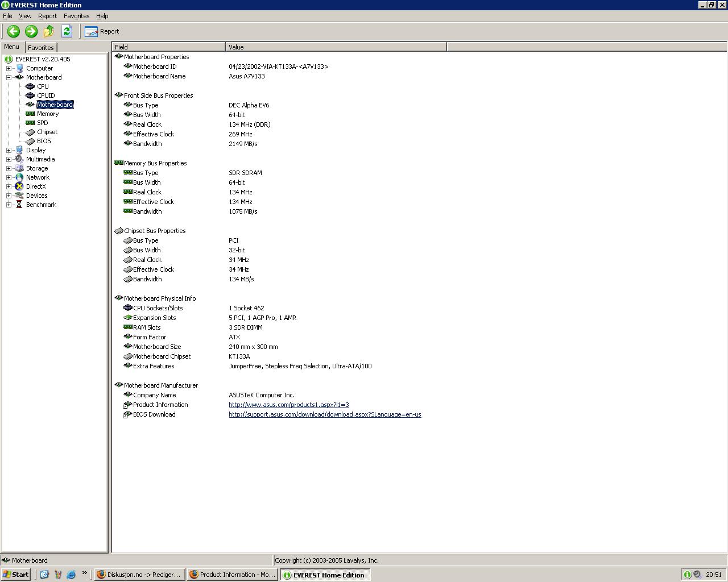Click the taskbar clock showing 20:51
This screenshot has width=728, height=582.
pyautogui.click(x=714, y=575)
